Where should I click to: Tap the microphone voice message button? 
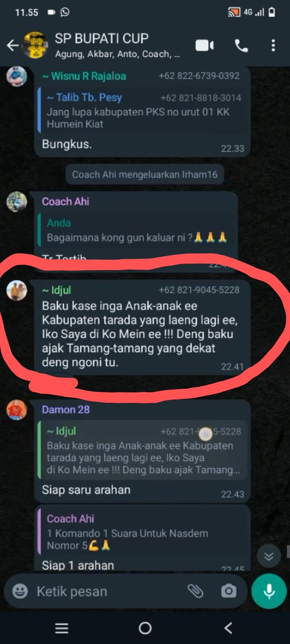tap(269, 591)
